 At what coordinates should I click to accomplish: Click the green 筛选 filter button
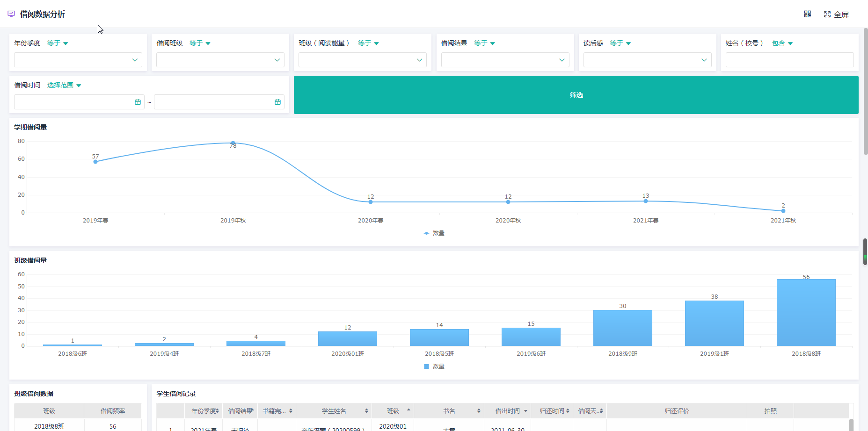pyautogui.click(x=576, y=95)
